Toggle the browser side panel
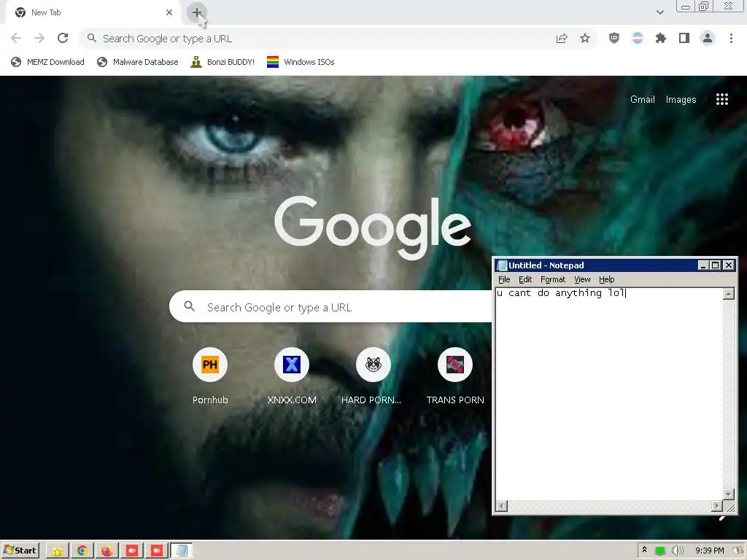This screenshot has width=747, height=560. pyautogui.click(x=684, y=38)
